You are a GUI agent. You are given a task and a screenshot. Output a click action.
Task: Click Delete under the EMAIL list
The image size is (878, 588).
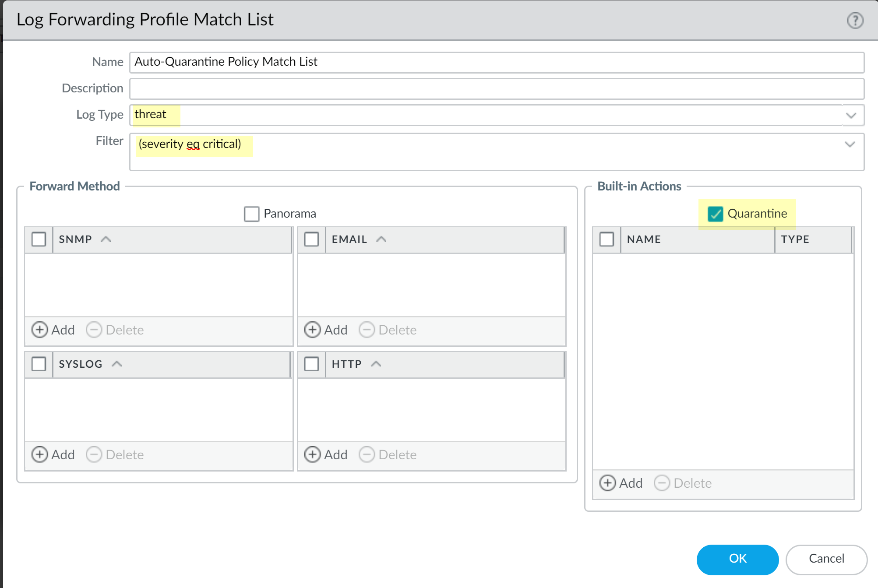coord(388,330)
